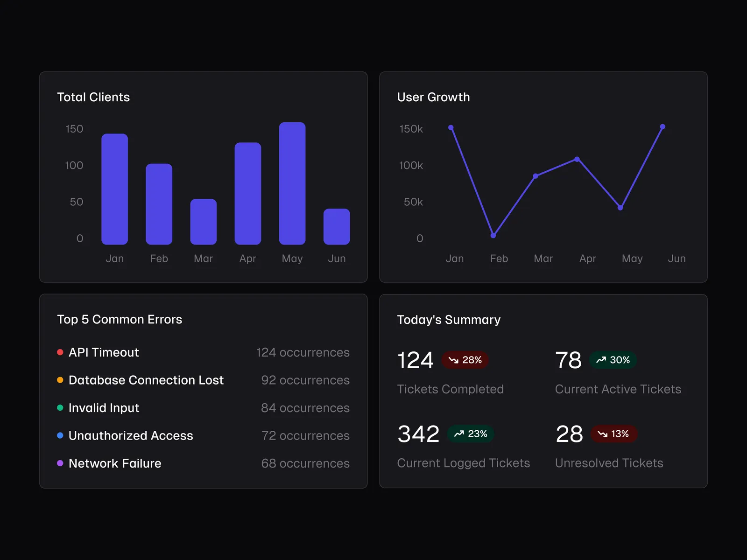This screenshot has height=560, width=747.
Task: Click the upward trend arrow in the 23% badge
Action: tap(459, 434)
